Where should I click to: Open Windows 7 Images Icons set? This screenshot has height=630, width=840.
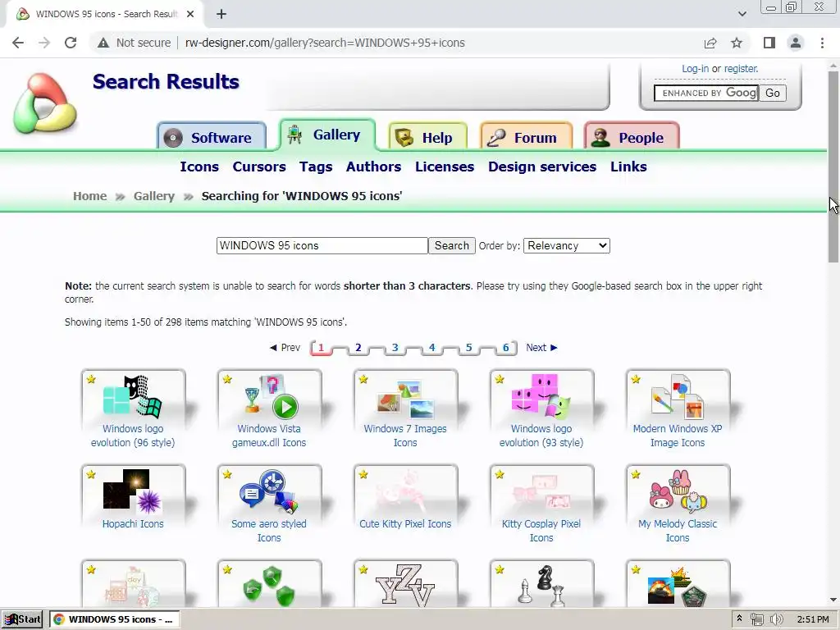point(405,410)
